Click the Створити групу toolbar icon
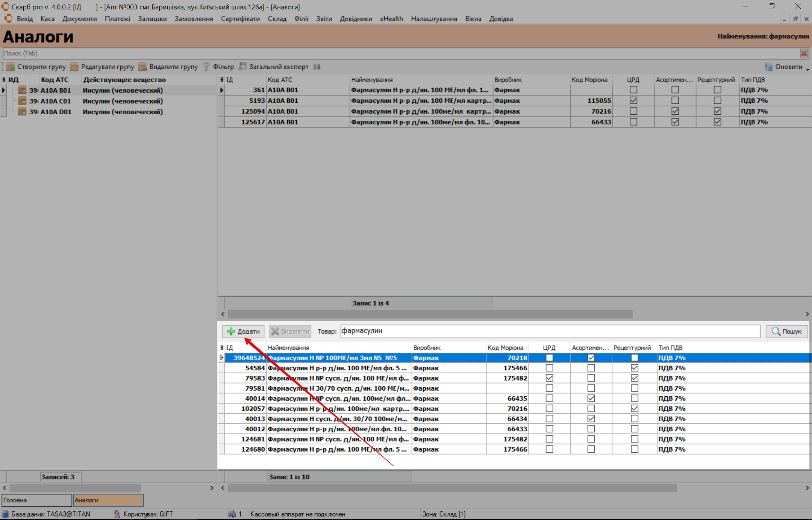Viewport: 812px width, 520px height. point(11,67)
